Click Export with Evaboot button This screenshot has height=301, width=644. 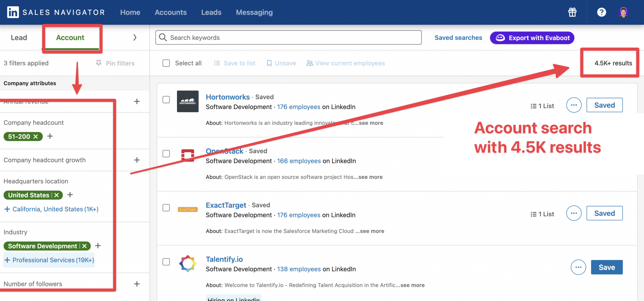532,38
